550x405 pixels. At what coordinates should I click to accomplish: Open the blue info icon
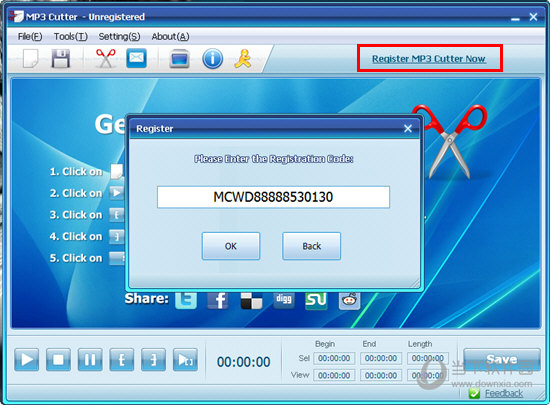(x=212, y=59)
